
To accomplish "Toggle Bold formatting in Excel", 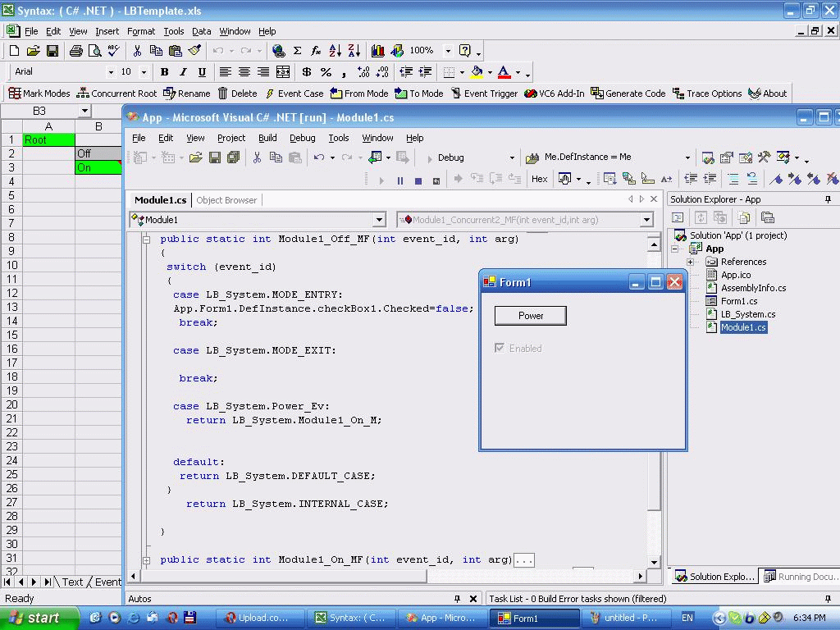I will (164, 72).
